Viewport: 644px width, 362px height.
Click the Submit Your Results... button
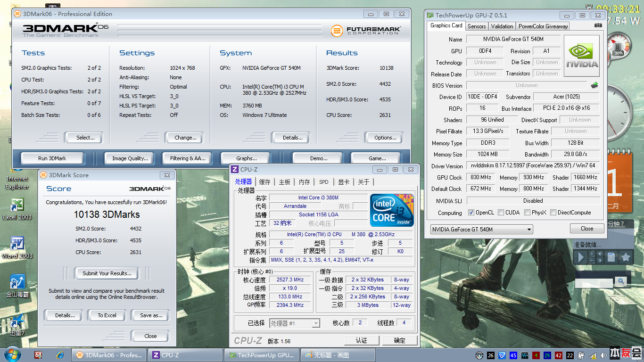point(107,273)
